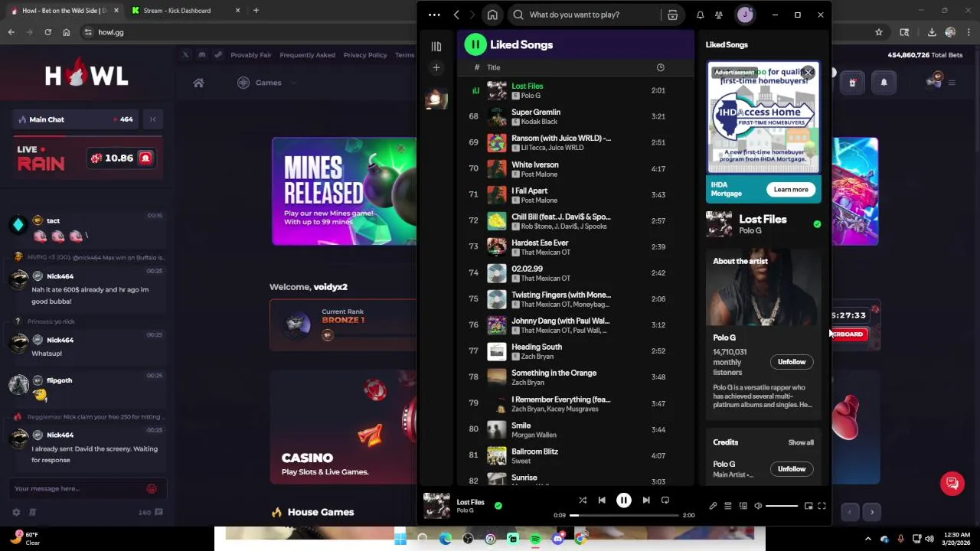
Task: Open Spotify's Friend Activity icon
Action: 718,15
